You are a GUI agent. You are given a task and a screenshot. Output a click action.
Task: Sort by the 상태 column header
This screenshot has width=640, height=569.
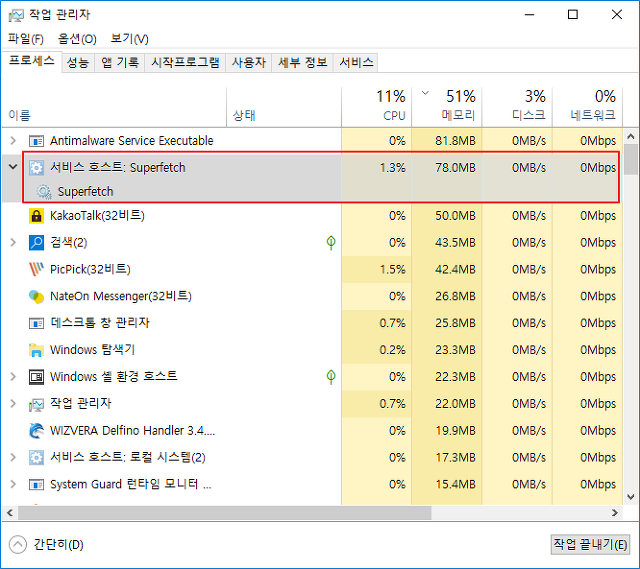click(284, 107)
